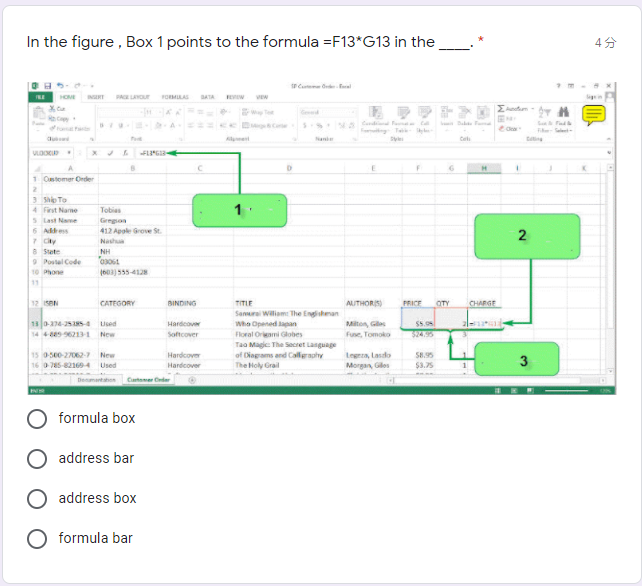Open the Documentation sheet tab
Image resolution: width=642 pixels, height=586 pixels.
point(96,380)
